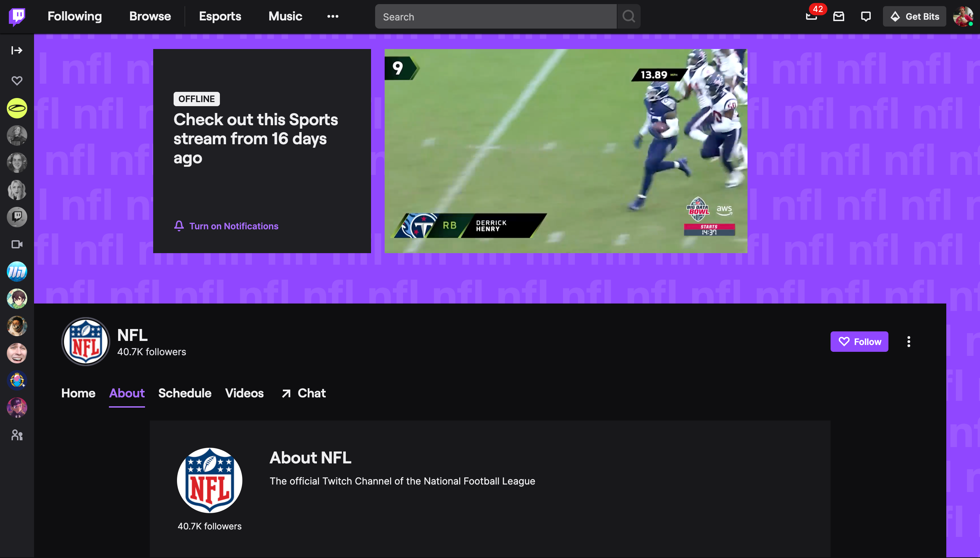Screen dimensions: 980x558
Task: Click the magnifier search button
Action: pos(629,16)
